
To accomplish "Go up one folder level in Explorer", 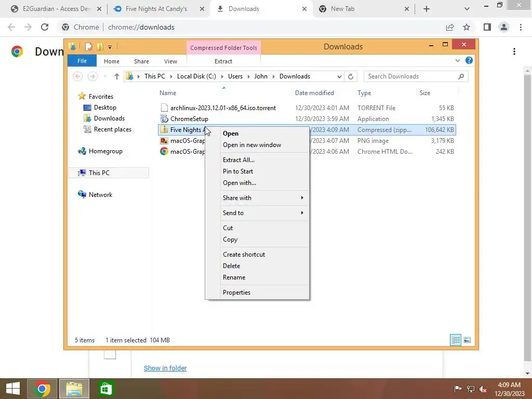I will pyautogui.click(x=117, y=77).
